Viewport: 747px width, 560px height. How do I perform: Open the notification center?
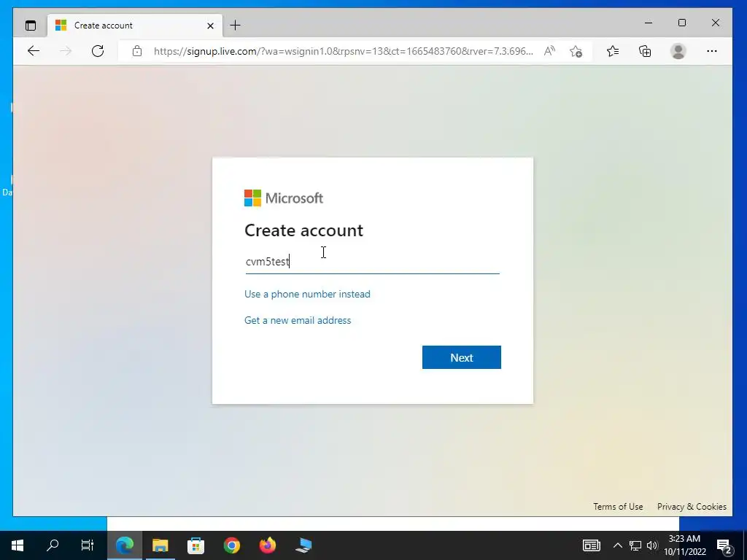[724, 546]
